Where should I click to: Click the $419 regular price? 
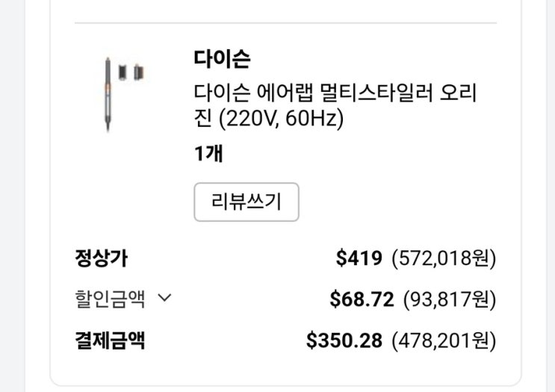[359, 259]
